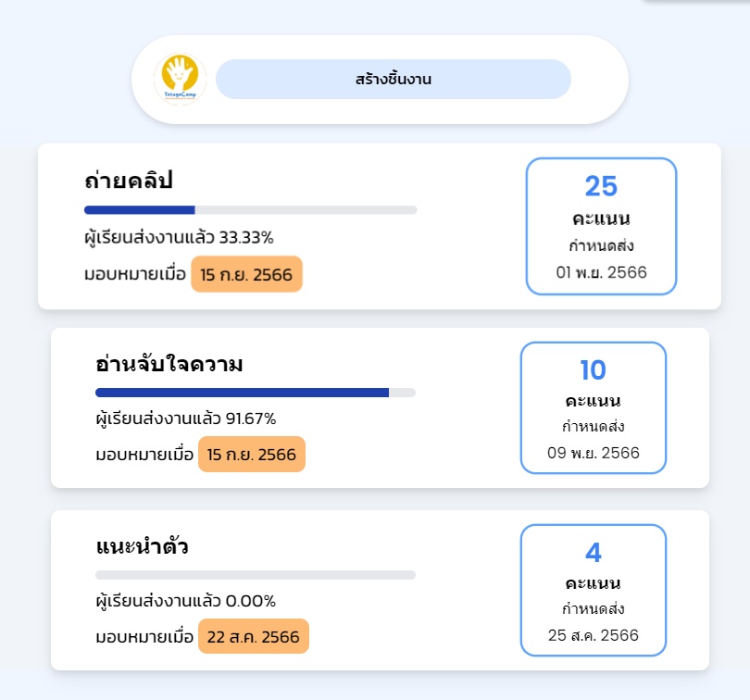The height and width of the screenshot is (700, 750).
Task: Click the อ่านจับใจความ progress bar
Action: pos(256,393)
